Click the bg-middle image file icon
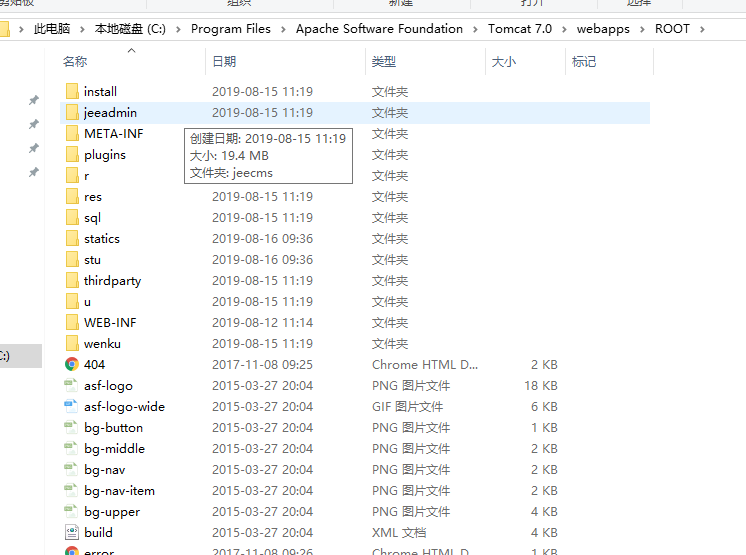 [x=71, y=448]
